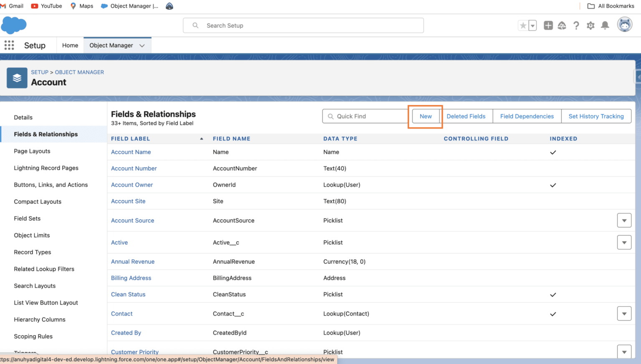This screenshot has height=364, width=641.
Task: Open the row action menu for Active field
Action: pyautogui.click(x=624, y=242)
